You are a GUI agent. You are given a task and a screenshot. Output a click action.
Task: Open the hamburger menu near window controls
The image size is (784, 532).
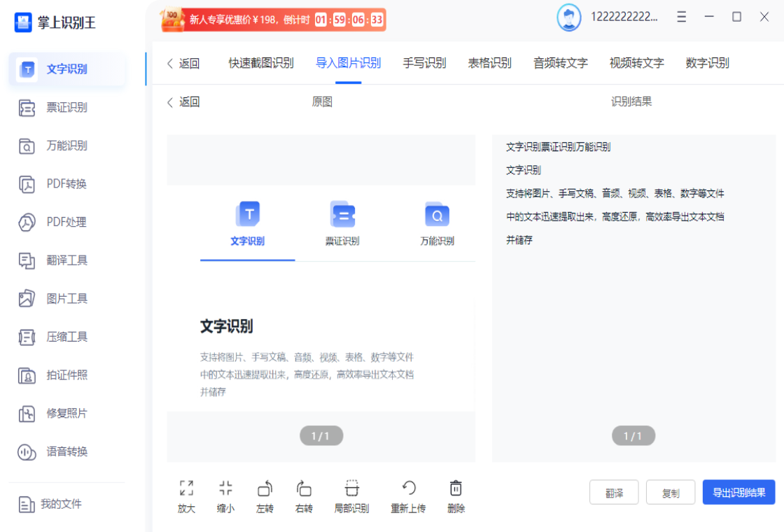tap(681, 17)
